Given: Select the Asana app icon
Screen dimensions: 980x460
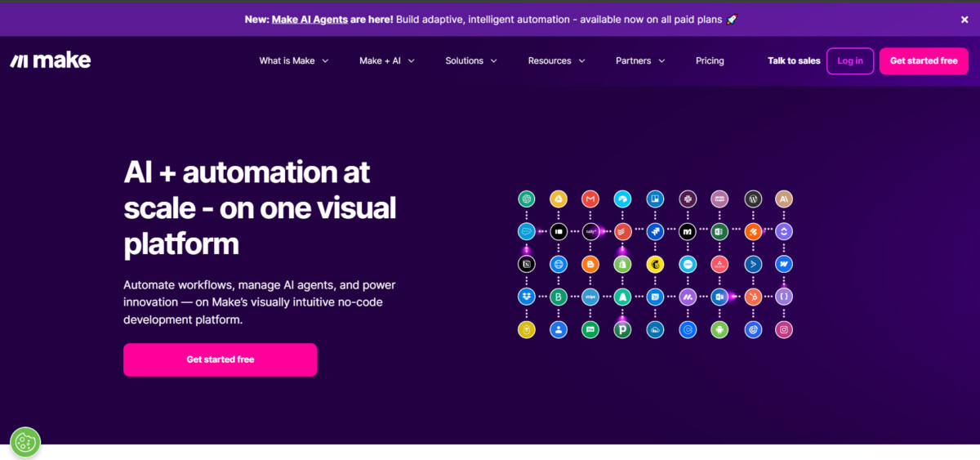Looking at the screenshot, I should point(719,264).
